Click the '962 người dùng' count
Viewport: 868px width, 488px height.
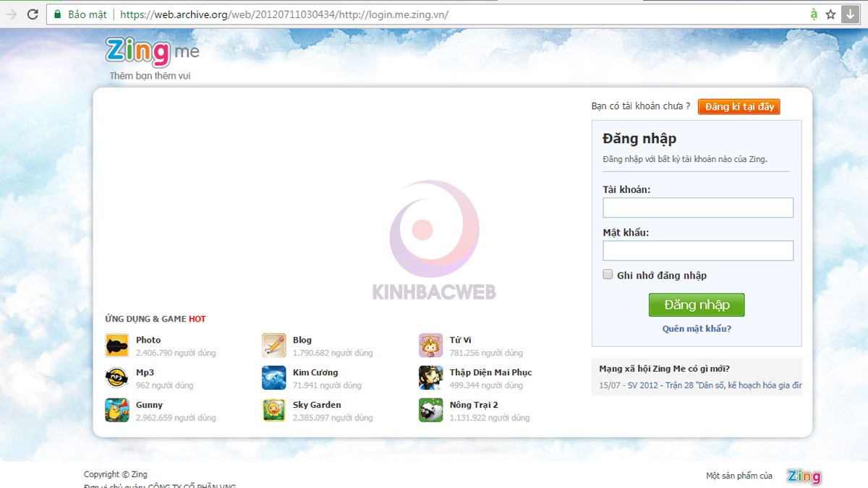click(165, 385)
